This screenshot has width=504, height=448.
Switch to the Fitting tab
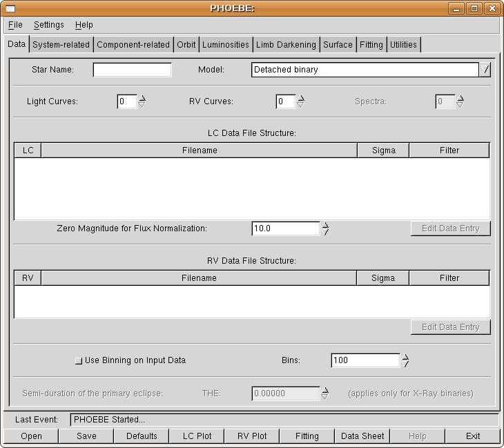(371, 45)
